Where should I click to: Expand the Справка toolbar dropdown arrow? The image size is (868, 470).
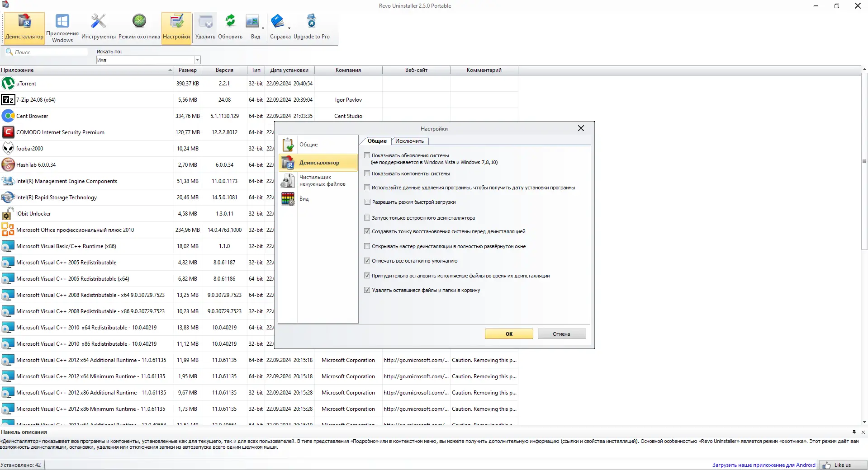(x=289, y=28)
